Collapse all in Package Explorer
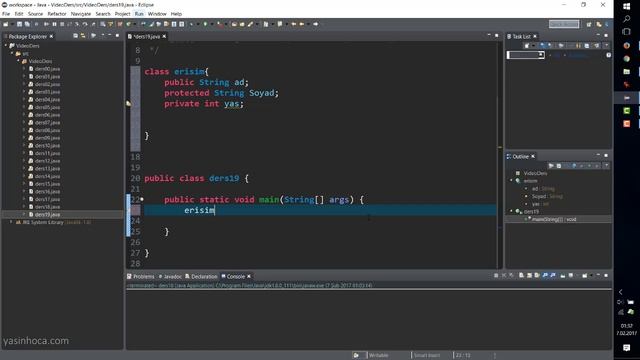Screen dimensions: 640x360 tap(76, 36)
